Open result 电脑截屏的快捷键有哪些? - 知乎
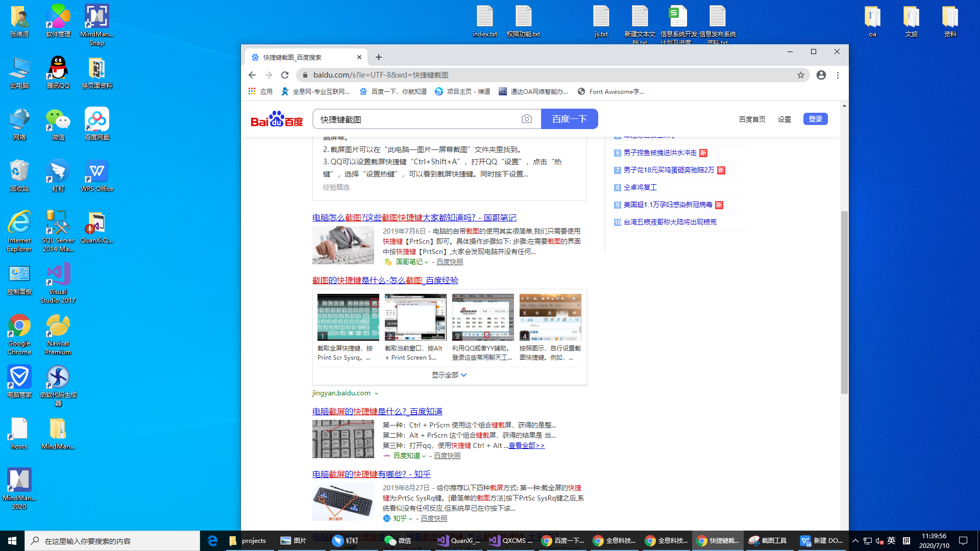Viewport: 980px width, 551px height. click(x=372, y=474)
